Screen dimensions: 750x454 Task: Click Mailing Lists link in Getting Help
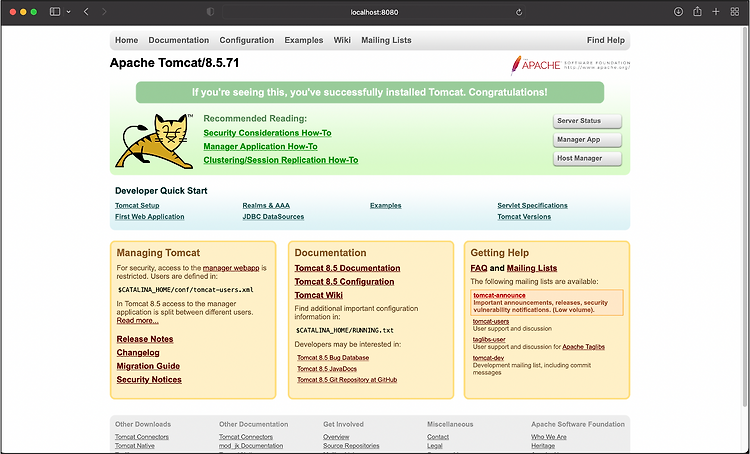point(532,268)
